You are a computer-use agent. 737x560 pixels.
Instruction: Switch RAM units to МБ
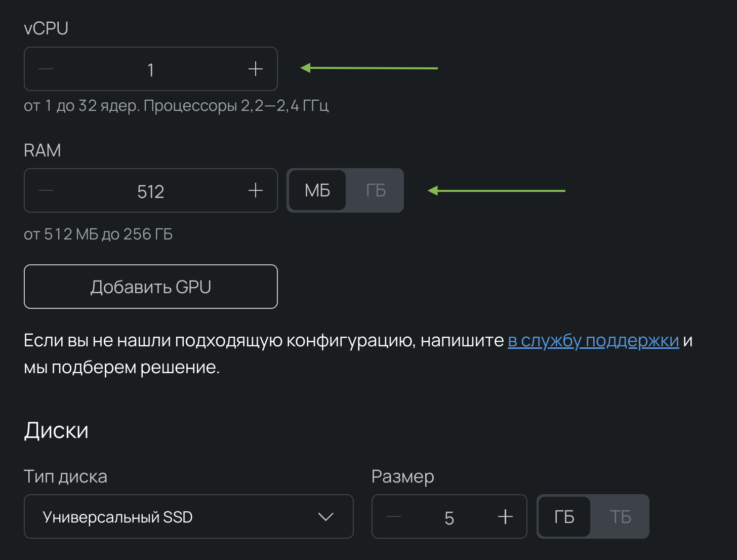pyautogui.click(x=317, y=190)
